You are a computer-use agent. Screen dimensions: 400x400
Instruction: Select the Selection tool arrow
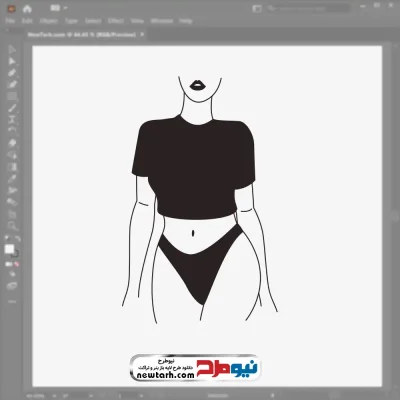pyautogui.click(x=12, y=50)
